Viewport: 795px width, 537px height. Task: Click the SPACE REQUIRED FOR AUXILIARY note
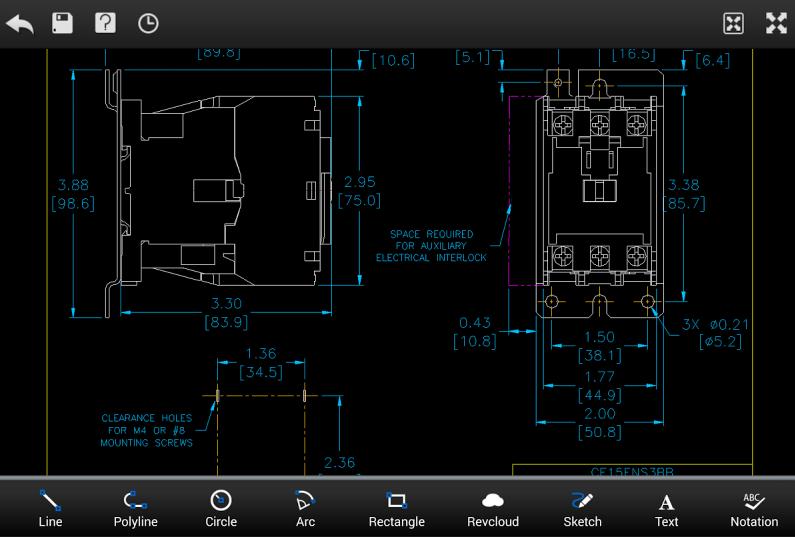431,246
